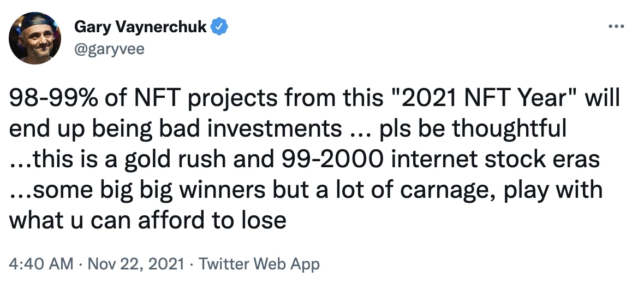
Task: Click the 4:40 AM timestamp
Action: tap(41, 263)
